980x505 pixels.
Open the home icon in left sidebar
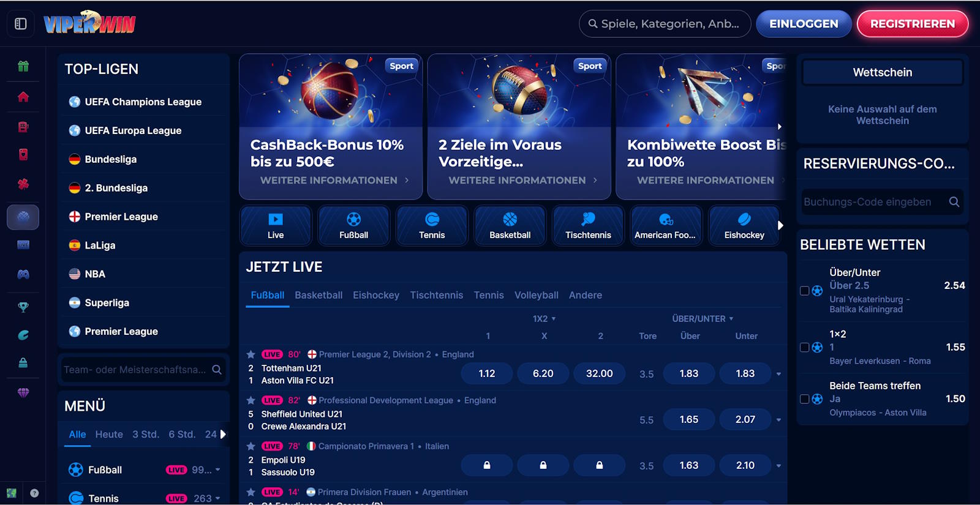23,97
